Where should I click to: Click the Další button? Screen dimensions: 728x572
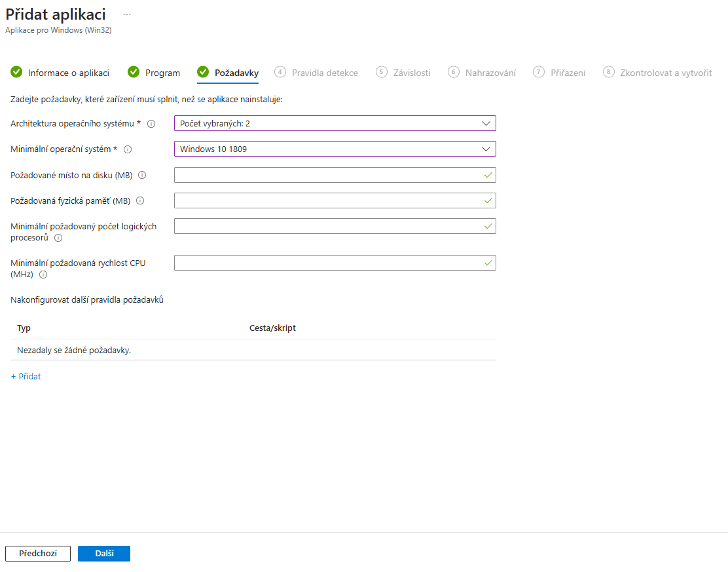[x=104, y=554]
